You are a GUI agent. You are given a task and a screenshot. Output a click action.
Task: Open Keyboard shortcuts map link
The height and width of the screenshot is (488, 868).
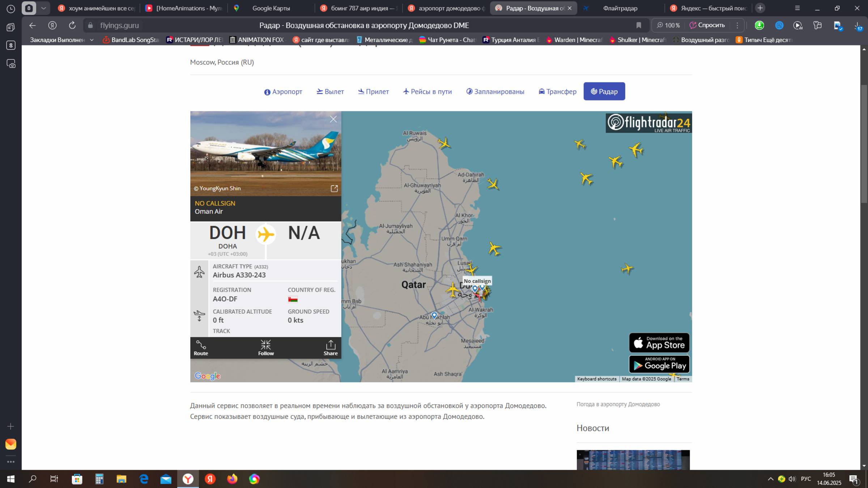pos(597,379)
